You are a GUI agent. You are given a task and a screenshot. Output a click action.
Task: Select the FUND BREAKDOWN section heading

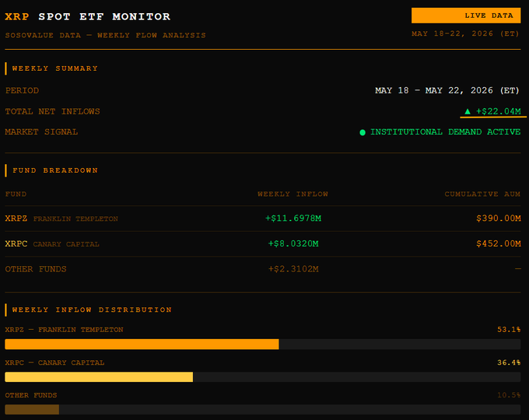55,170
